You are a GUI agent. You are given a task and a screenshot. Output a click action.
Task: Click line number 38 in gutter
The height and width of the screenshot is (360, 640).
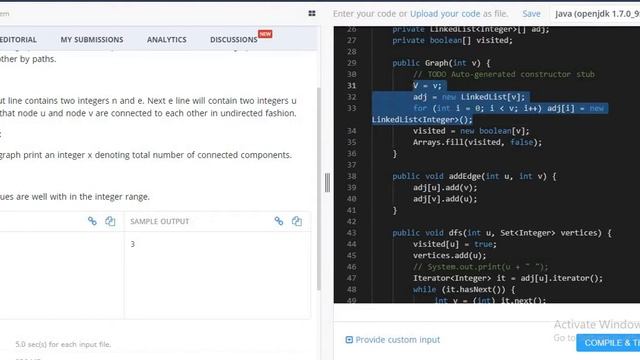pos(351,176)
